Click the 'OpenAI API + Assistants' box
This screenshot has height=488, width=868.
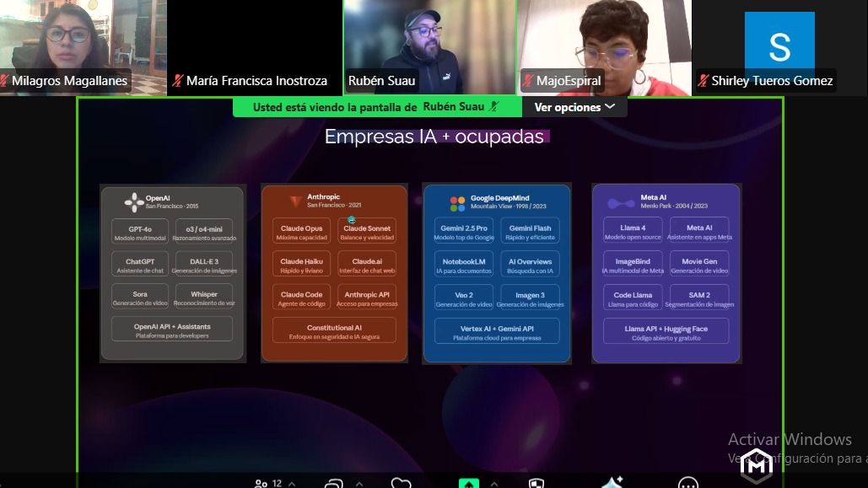(172, 330)
